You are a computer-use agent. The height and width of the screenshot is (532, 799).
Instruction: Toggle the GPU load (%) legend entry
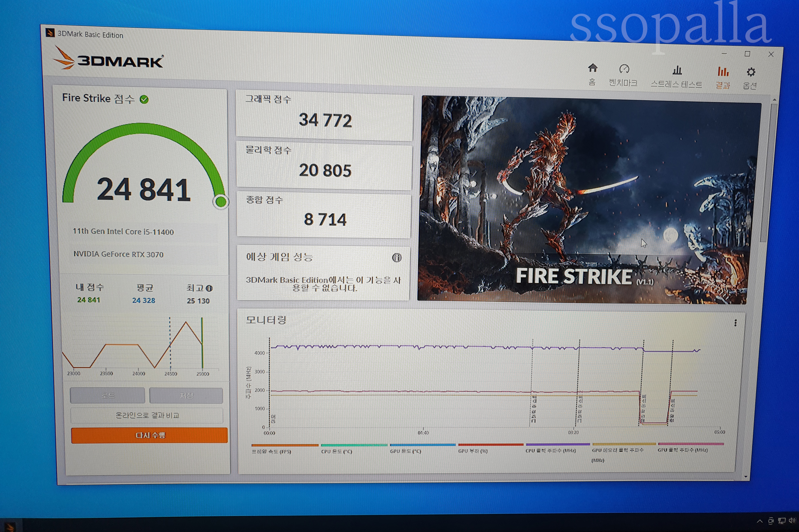[473, 451]
